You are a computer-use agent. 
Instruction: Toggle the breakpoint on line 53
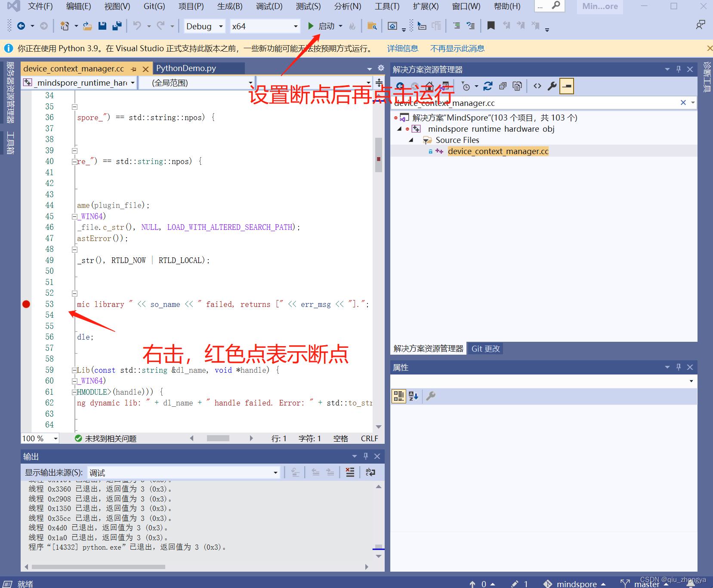click(x=26, y=304)
